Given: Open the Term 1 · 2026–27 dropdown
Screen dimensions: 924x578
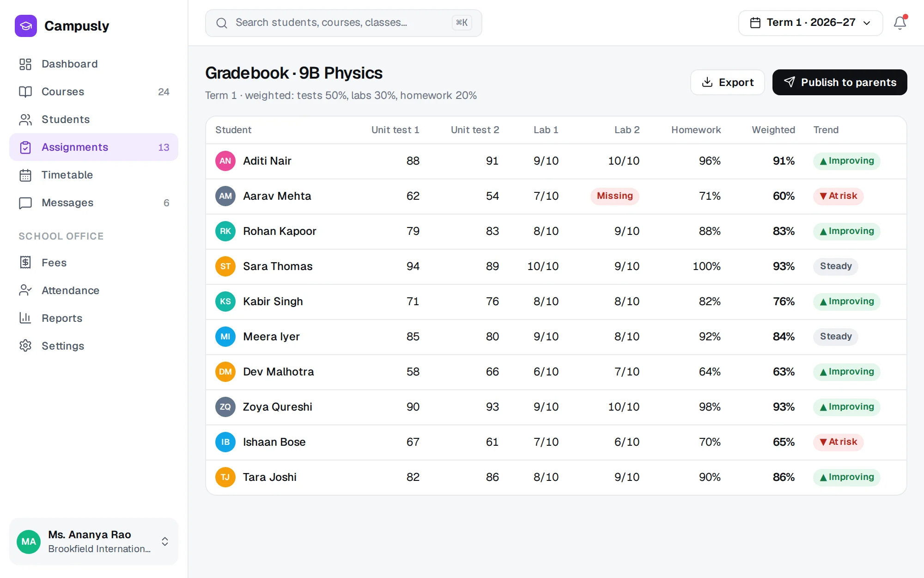Looking at the screenshot, I should (x=810, y=23).
